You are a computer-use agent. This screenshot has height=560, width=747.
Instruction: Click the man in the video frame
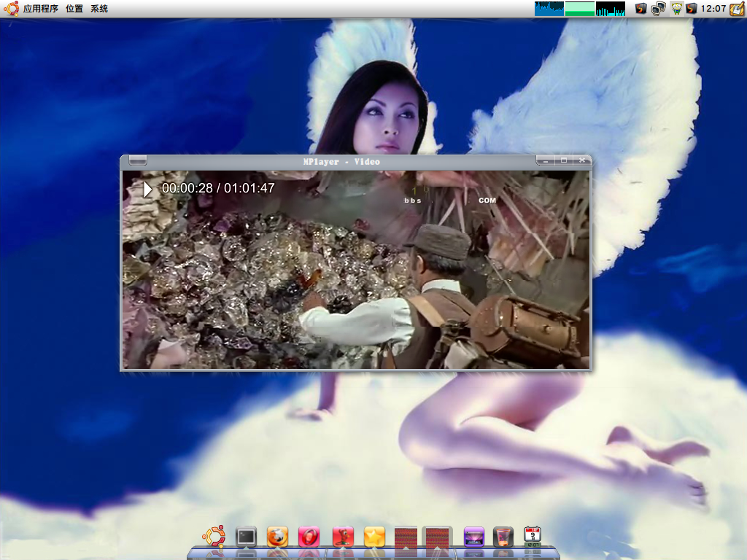point(405,295)
